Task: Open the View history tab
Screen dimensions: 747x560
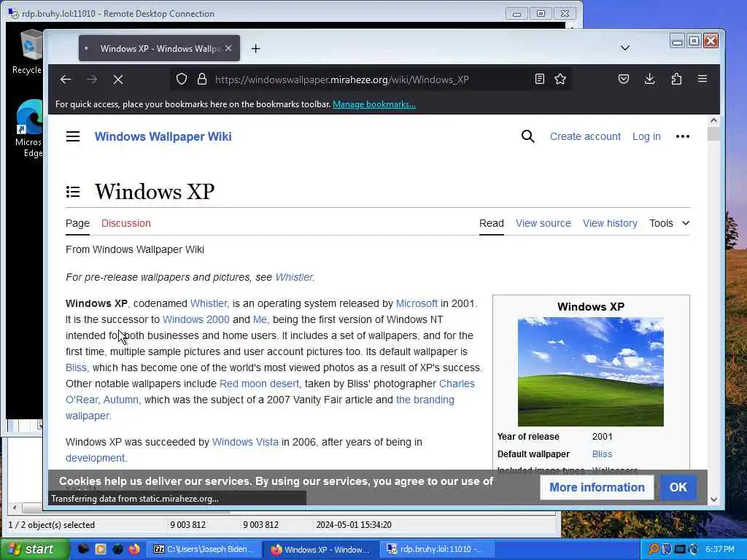Action: [x=610, y=223]
